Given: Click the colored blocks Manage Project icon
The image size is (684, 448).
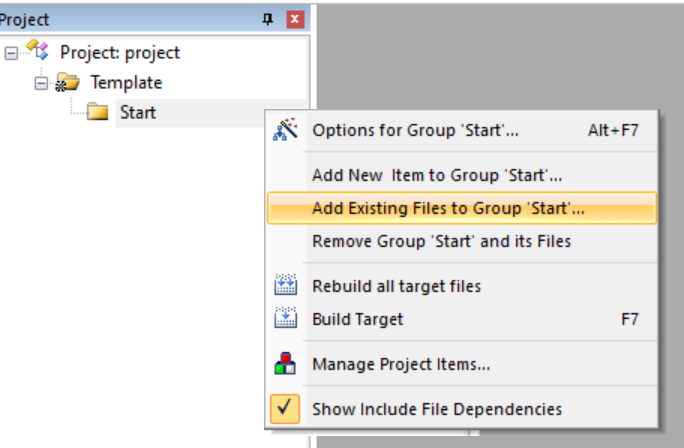Looking at the screenshot, I should [x=285, y=363].
